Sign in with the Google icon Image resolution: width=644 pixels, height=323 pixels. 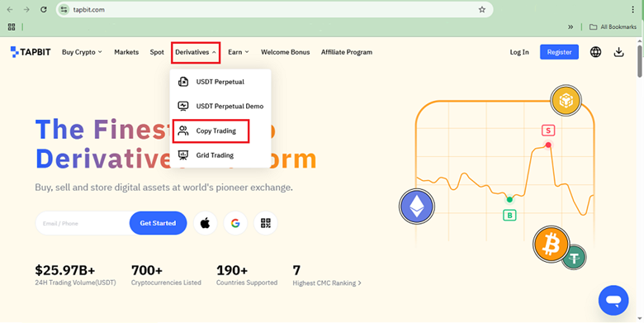[x=235, y=223]
